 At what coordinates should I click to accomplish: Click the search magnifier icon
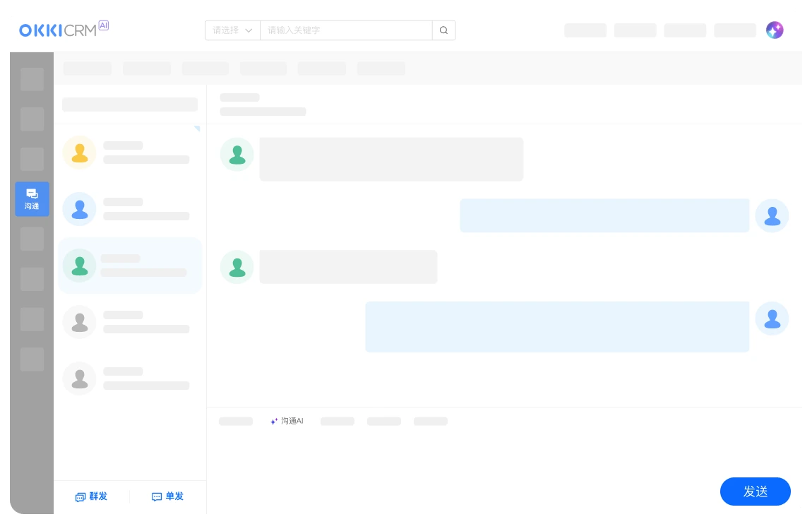444,30
